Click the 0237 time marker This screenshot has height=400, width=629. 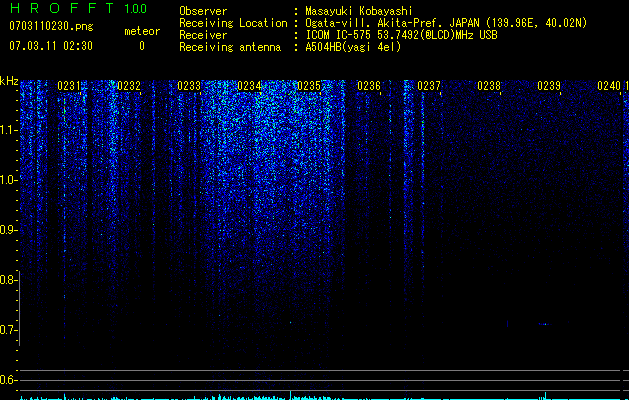(429, 86)
